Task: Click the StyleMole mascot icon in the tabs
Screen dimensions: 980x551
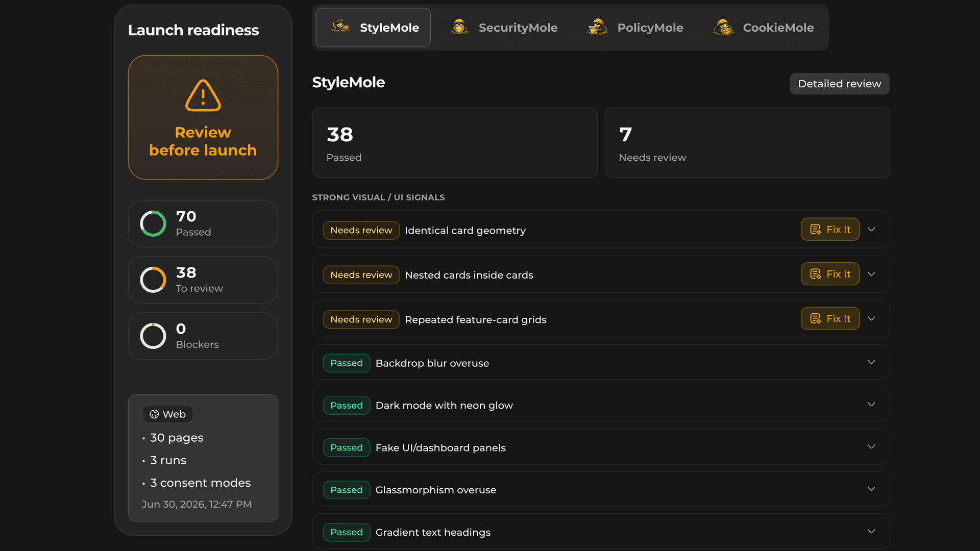Action: point(340,27)
